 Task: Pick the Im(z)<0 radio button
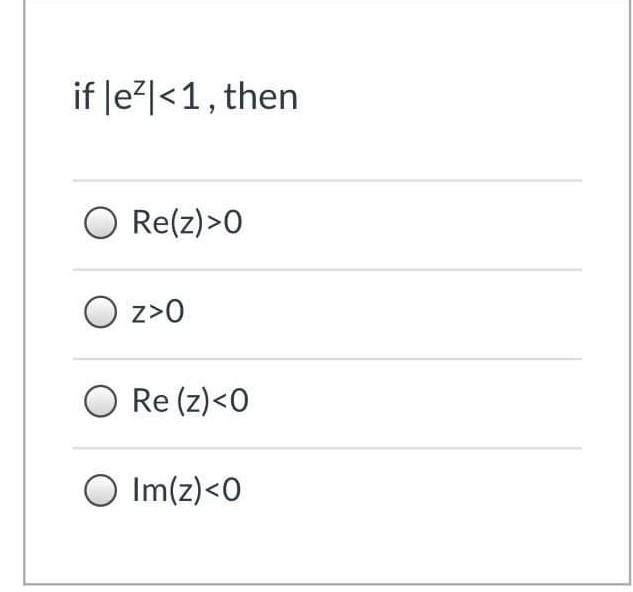[101, 490]
